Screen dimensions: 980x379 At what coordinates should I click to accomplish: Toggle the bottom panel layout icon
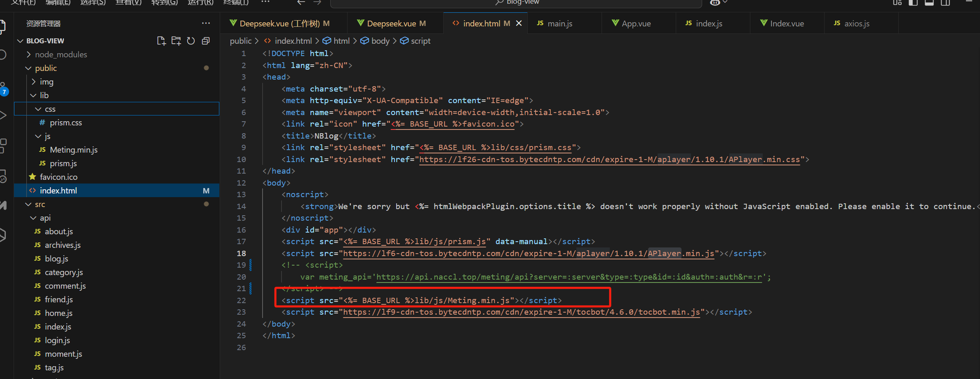[929, 2]
